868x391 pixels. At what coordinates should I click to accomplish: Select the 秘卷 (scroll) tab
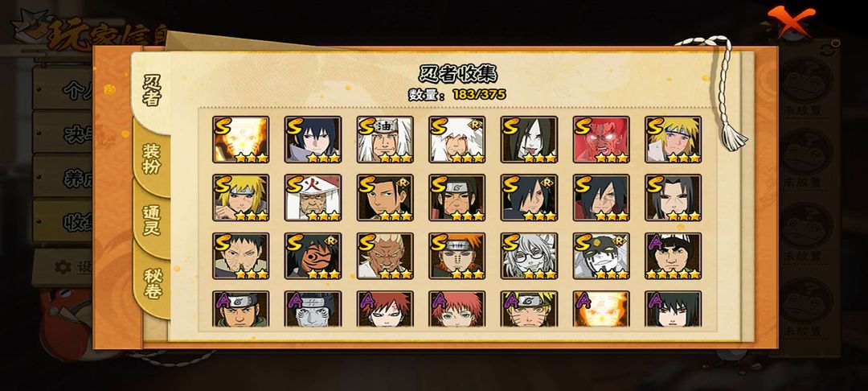pyautogui.click(x=151, y=282)
